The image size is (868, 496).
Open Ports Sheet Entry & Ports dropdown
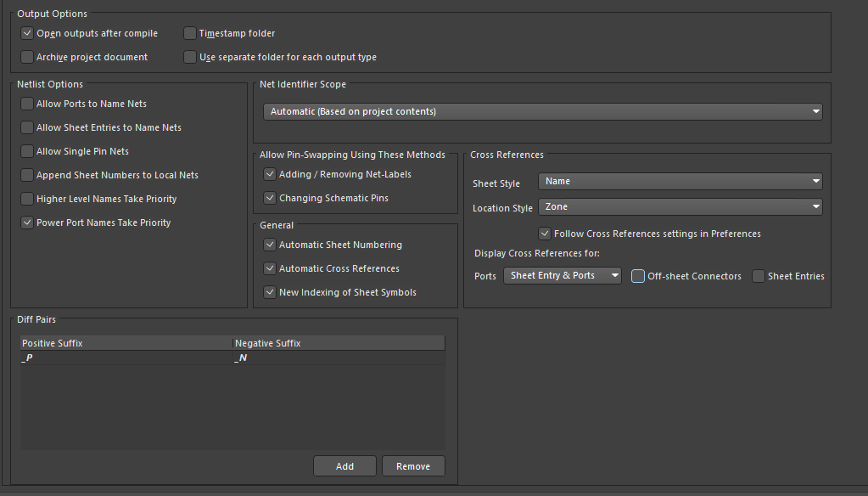point(563,275)
